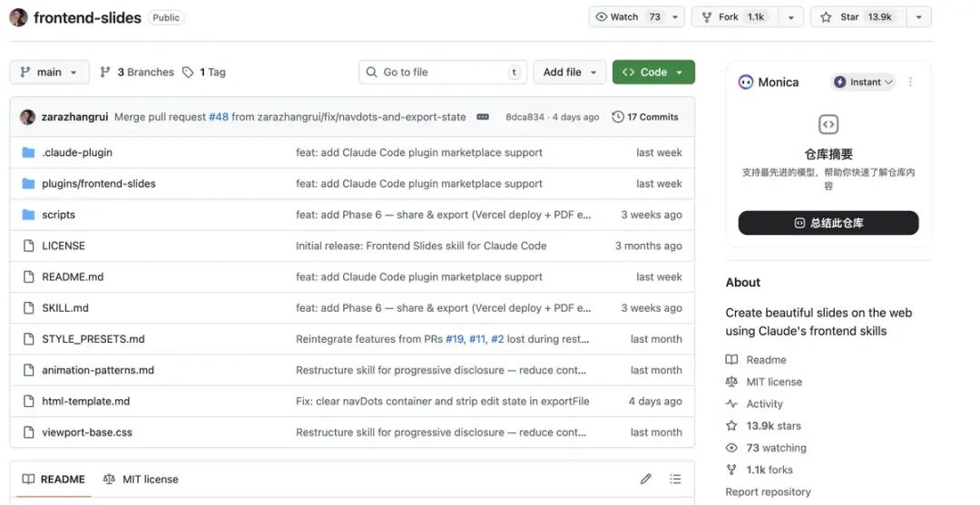This screenshot has height=505, width=980.
Task: Open the README outline list icon
Action: click(x=675, y=479)
